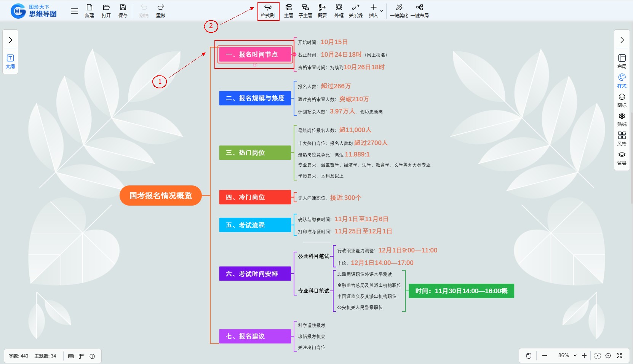Screen dimensions: 633x364
Task: Insert a relationship line (关系线)
Action: [x=355, y=11]
